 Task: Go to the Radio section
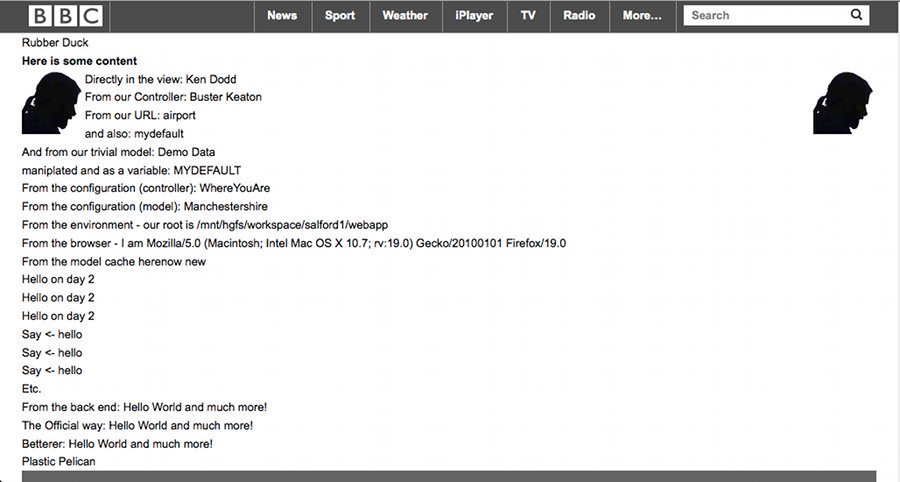[579, 15]
